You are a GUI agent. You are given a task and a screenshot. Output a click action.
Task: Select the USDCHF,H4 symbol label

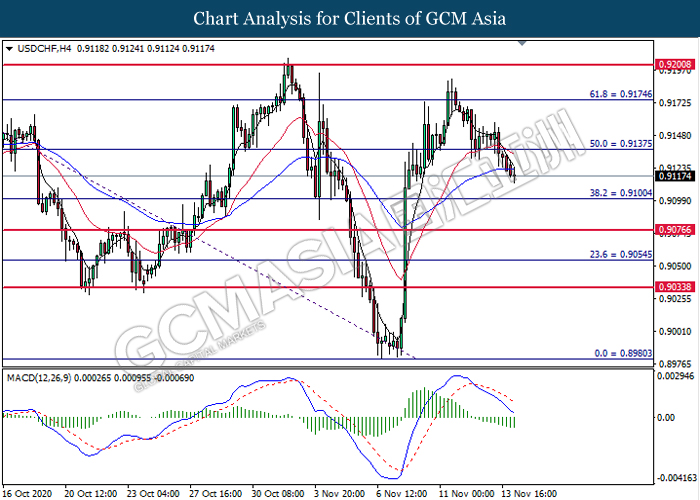coord(44,48)
